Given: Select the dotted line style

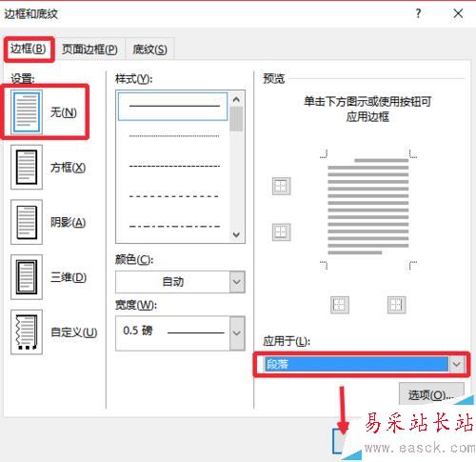Looking at the screenshot, I should [x=174, y=136].
